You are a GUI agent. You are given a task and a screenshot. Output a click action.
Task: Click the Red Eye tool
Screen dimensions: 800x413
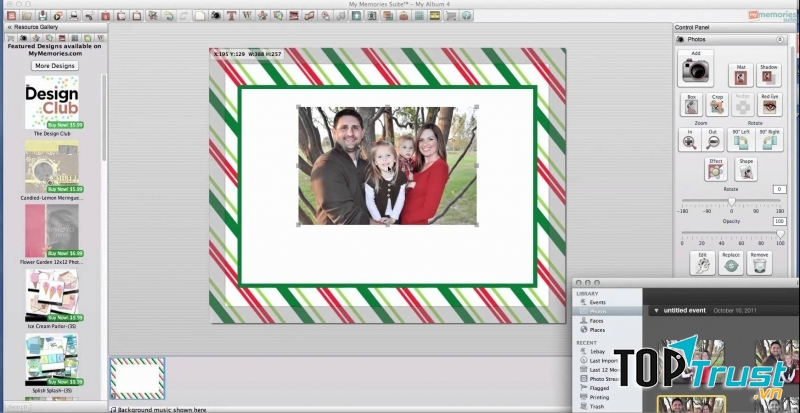tap(769, 105)
